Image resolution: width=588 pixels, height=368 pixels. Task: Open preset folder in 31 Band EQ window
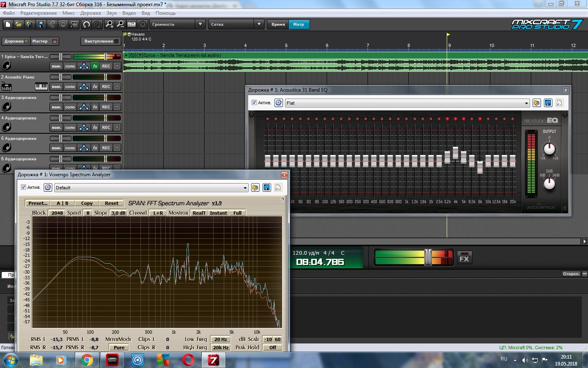coord(537,103)
